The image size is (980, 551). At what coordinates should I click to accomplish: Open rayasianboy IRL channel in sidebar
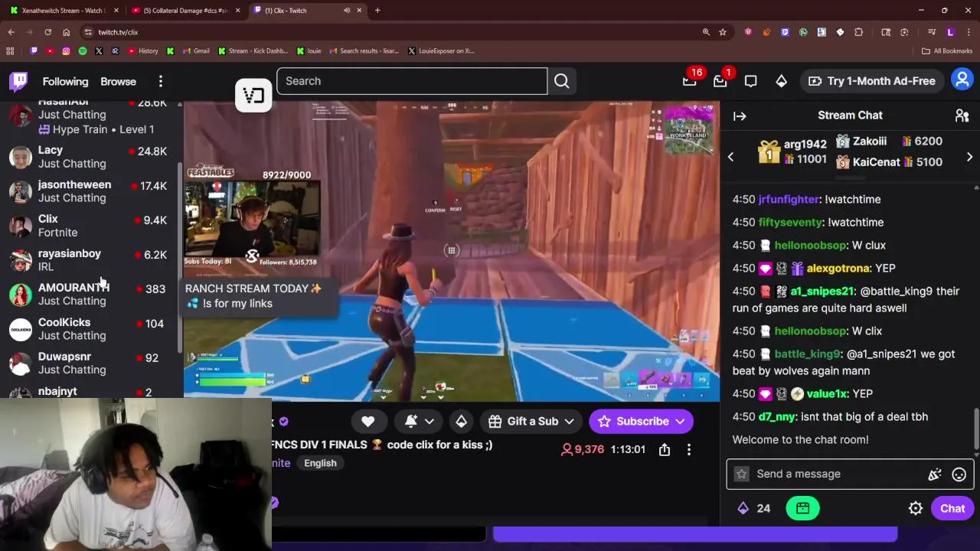(x=90, y=260)
